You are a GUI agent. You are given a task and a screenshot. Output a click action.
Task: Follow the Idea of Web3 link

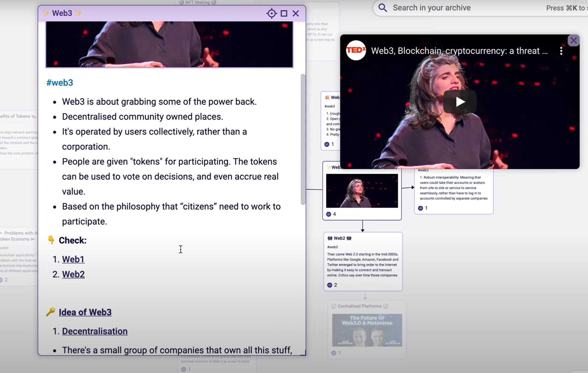85,312
